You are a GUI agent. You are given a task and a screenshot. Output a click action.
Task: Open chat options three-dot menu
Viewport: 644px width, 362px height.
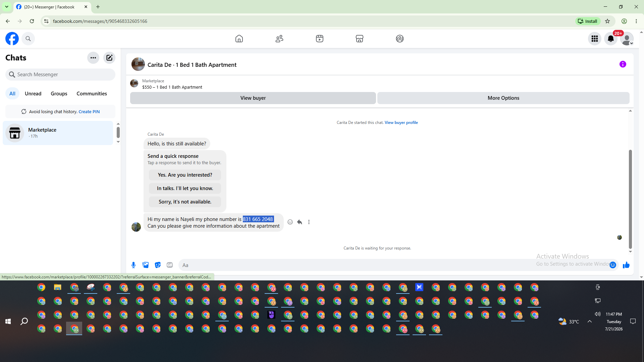[93, 58]
